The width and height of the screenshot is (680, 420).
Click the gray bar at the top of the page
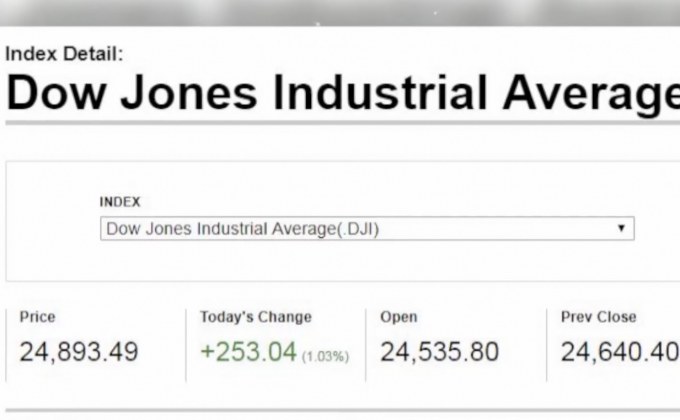[x=340, y=12]
